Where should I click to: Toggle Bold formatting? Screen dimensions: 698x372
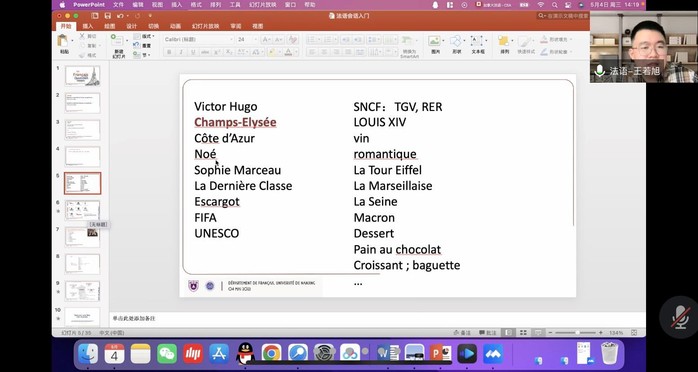coord(169,52)
